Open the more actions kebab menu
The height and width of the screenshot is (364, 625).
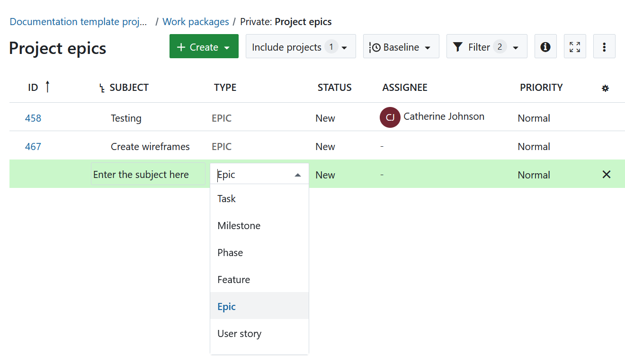604,46
